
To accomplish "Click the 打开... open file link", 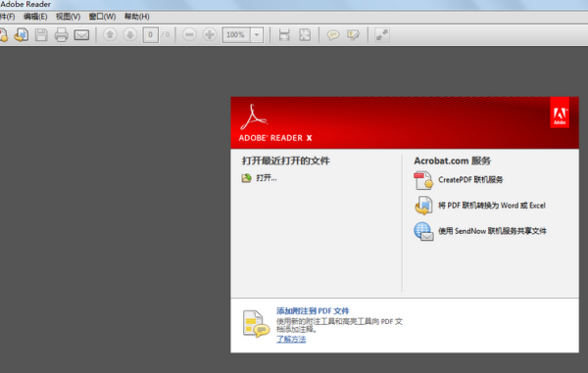I will [267, 178].
